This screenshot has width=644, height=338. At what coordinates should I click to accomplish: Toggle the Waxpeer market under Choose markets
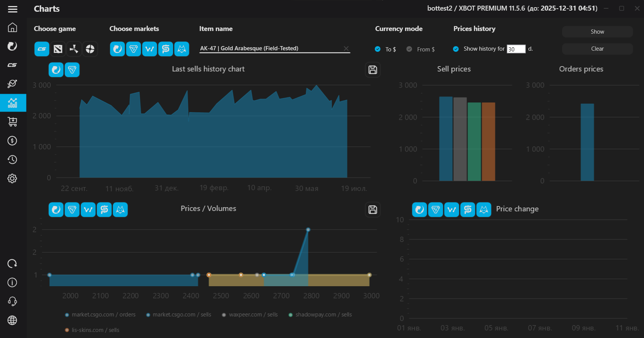pyautogui.click(x=150, y=49)
